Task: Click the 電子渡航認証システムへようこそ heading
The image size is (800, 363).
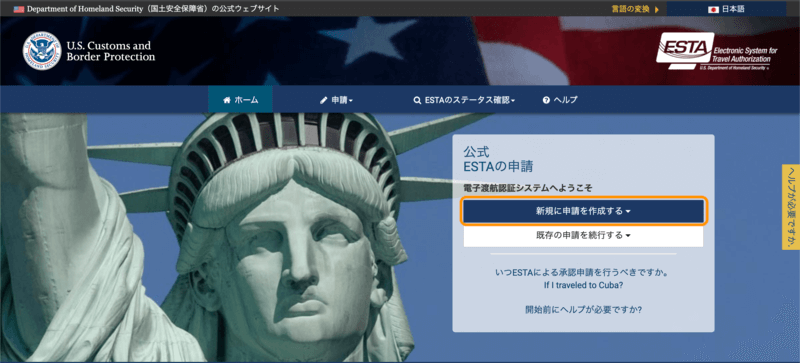Action: point(528,188)
